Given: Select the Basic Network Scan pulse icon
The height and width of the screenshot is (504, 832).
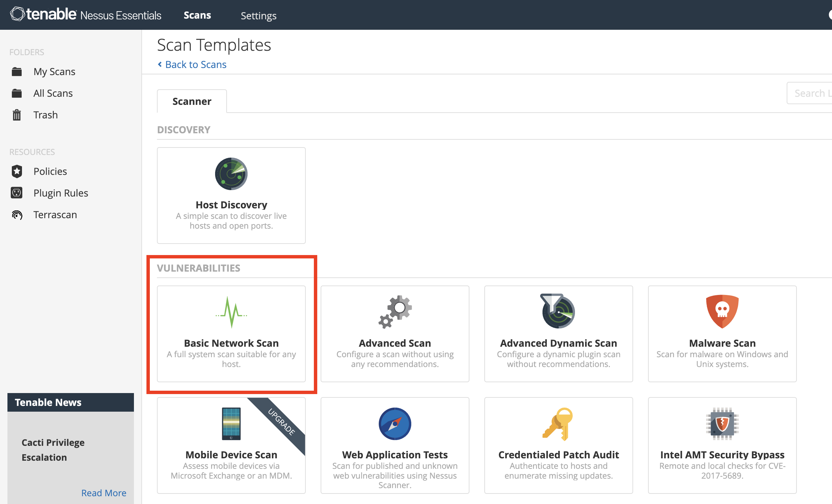Looking at the screenshot, I should 231,312.
